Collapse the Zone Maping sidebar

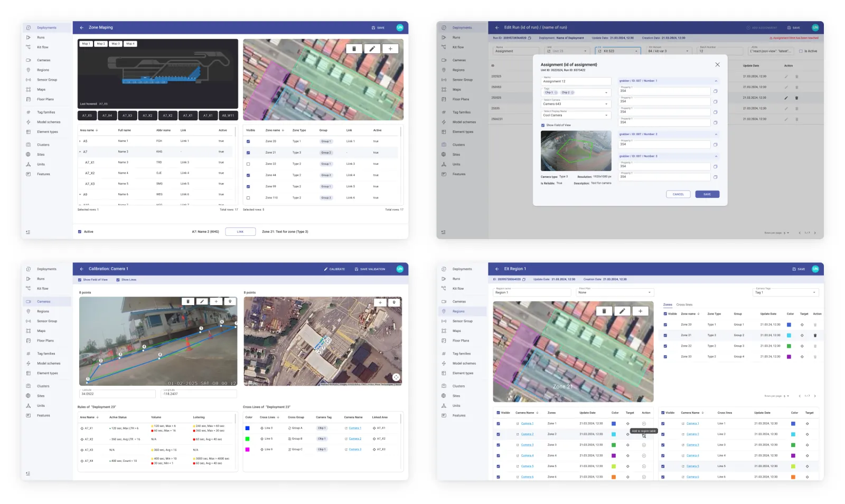[28, 232]
